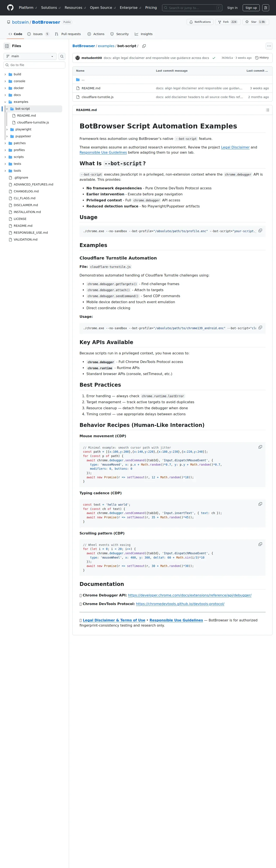Click mstudent00 avatar image
276x868 pixels.
[x=78, y=58]
